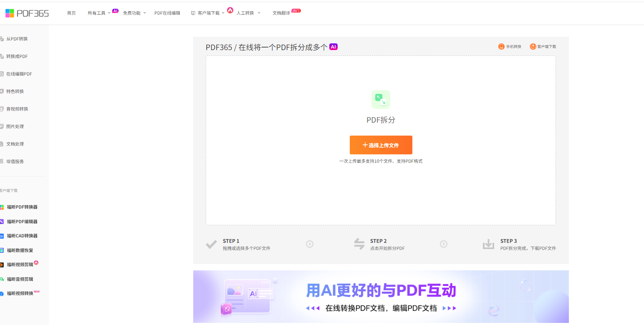Click the AI PDF interaction banner
This screenshot has height=325, width=644.
point(381,296)
